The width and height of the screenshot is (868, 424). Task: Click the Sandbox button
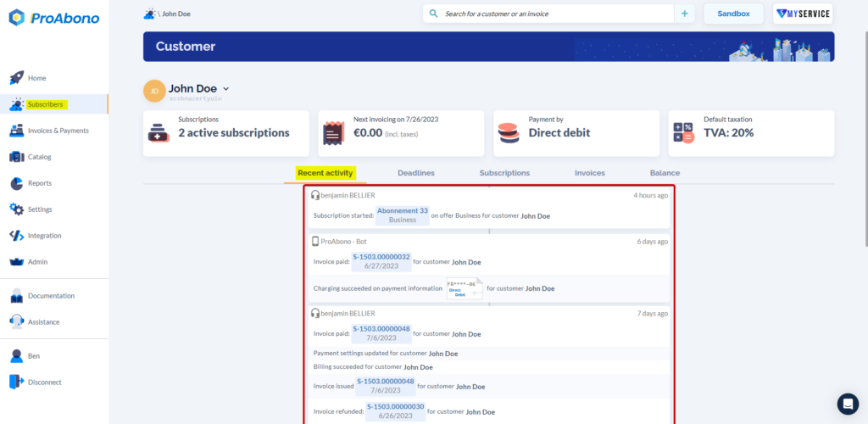(733, 14)
